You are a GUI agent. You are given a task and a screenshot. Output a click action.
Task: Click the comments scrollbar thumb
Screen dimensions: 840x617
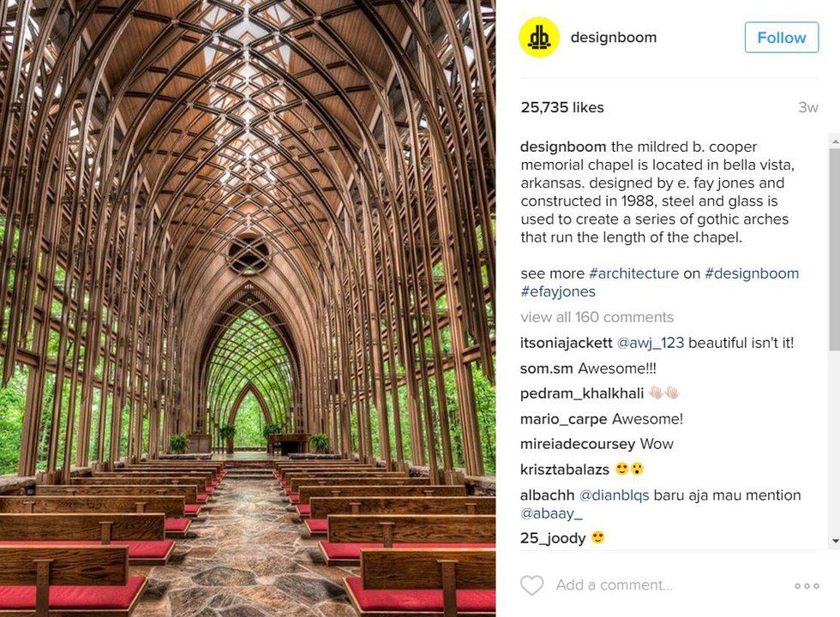click(835, 249)
